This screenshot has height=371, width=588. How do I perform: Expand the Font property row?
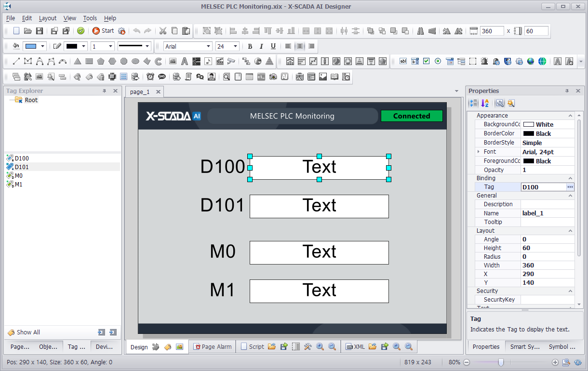(479, 152)
